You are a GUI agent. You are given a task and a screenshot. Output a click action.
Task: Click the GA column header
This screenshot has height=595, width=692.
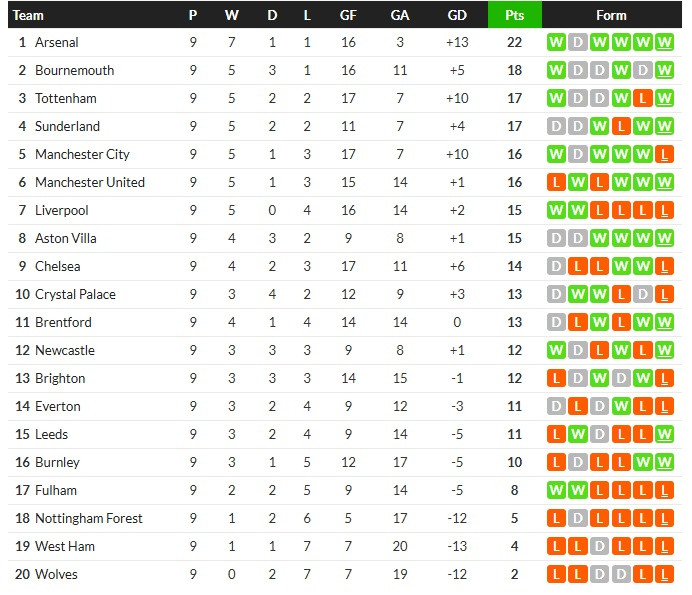tap(400, 15)
